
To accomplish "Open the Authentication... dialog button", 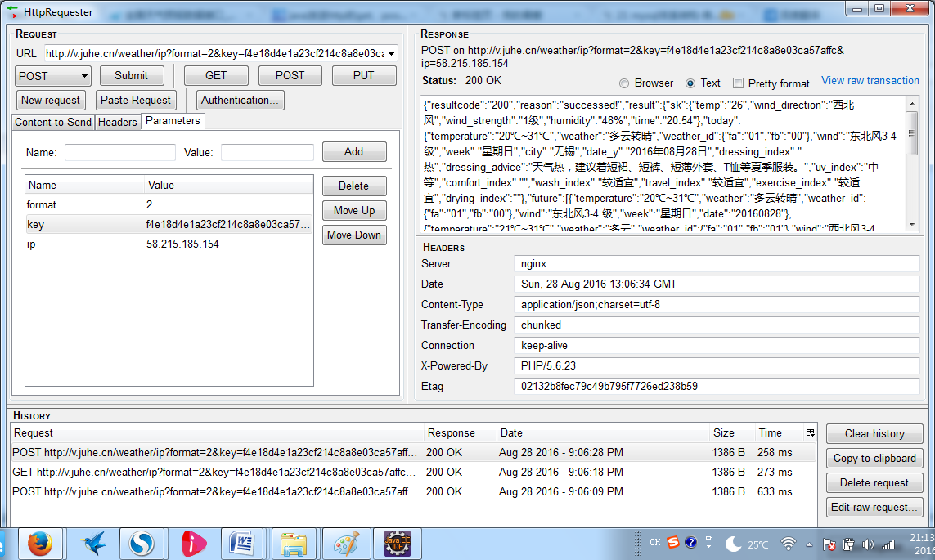I will (x=240, y=100).
